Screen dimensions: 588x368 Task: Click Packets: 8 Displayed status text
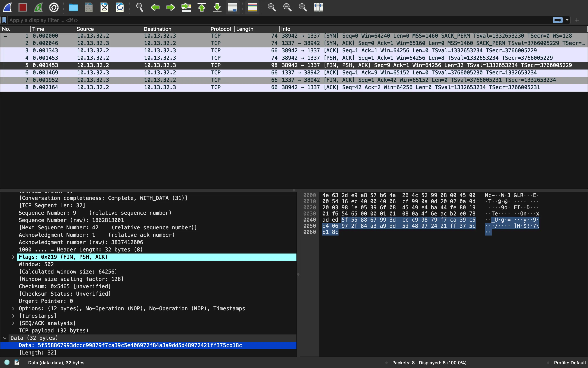click(x=429, y=363)
